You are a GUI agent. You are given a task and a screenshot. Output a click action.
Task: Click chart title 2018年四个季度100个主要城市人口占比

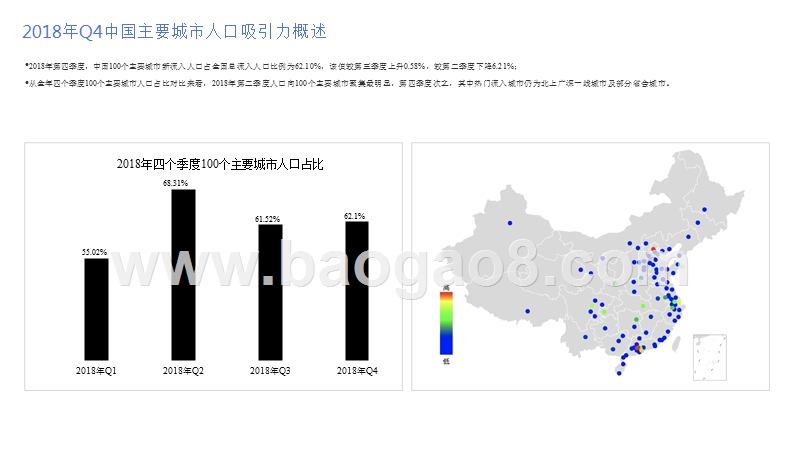220,164
